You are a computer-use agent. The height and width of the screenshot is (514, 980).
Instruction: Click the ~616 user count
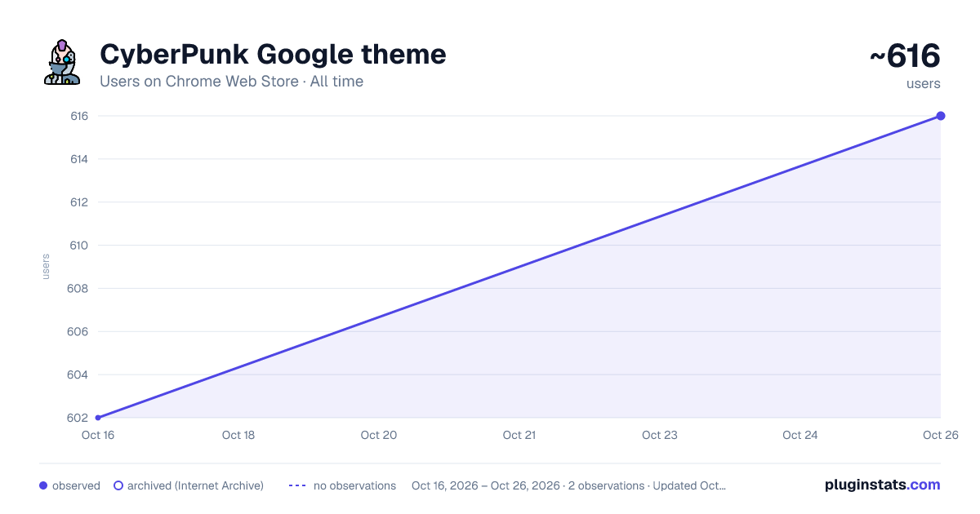(905, 56)
